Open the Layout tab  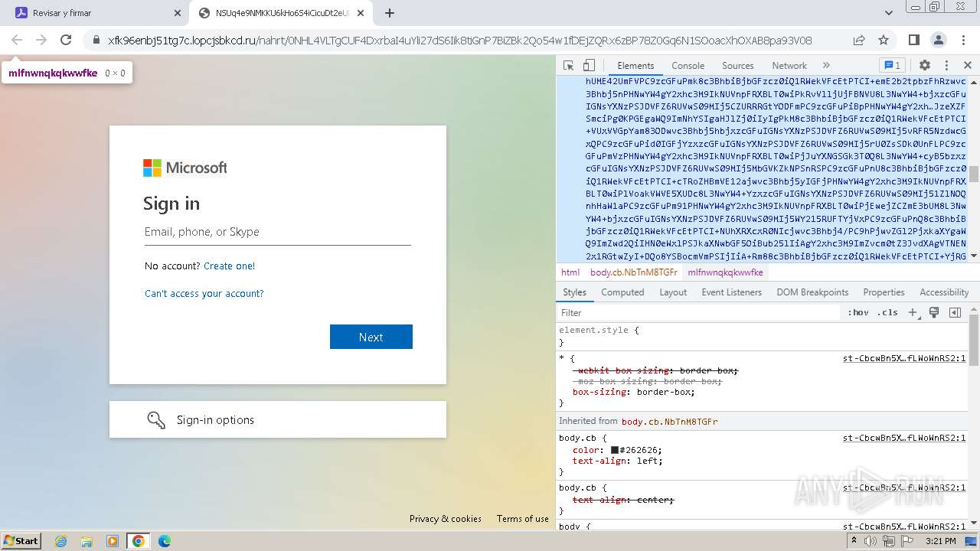[x=673, y=292]
